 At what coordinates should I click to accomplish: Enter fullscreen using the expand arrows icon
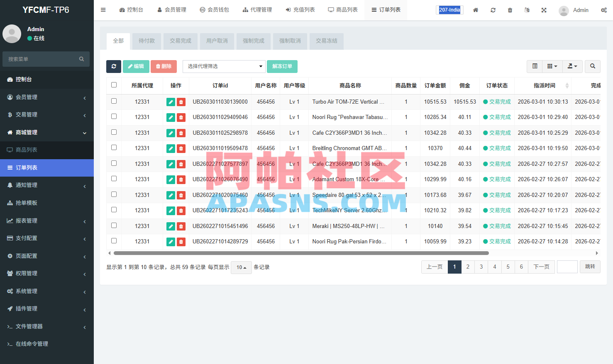point(544,10)
